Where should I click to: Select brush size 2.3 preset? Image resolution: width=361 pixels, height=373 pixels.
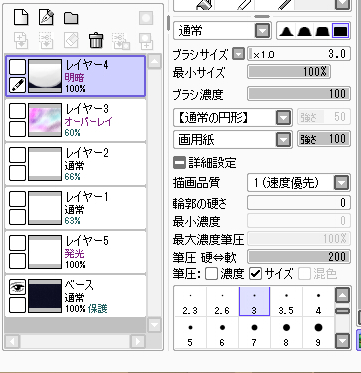tap(190, 302)
